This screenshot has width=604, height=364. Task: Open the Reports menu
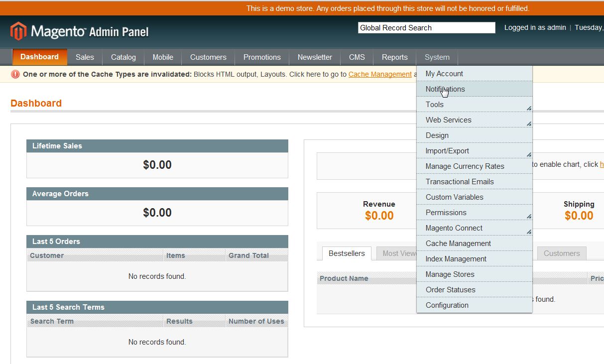point(394,57)
